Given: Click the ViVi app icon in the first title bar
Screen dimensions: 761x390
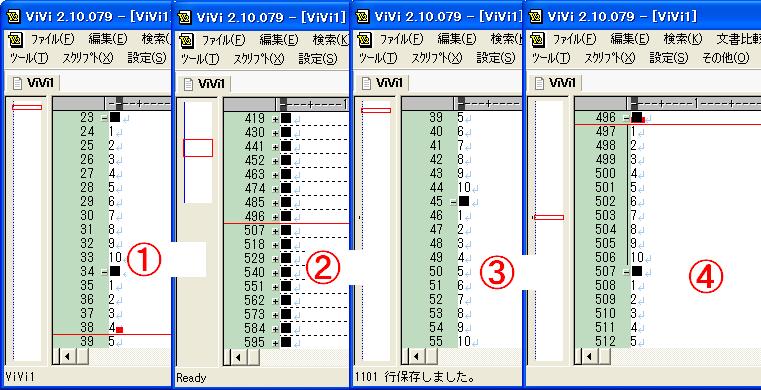Looking at the screenshot, I should (x=14, y=17).
